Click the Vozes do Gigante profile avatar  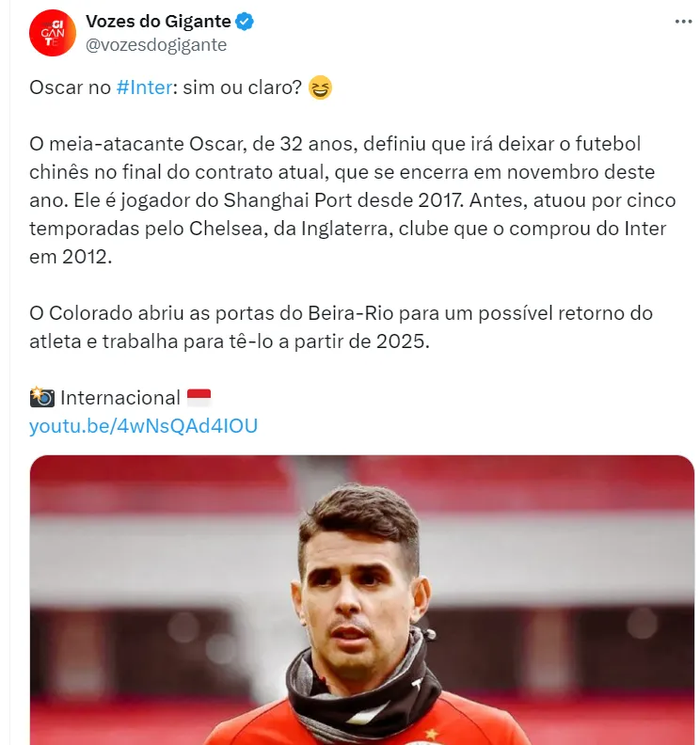[53, 33]
